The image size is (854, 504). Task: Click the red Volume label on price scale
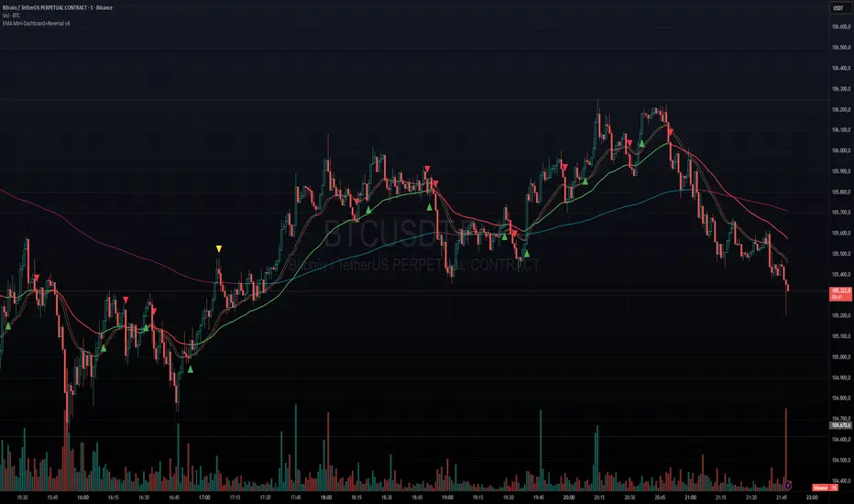(x=825, y=488)
